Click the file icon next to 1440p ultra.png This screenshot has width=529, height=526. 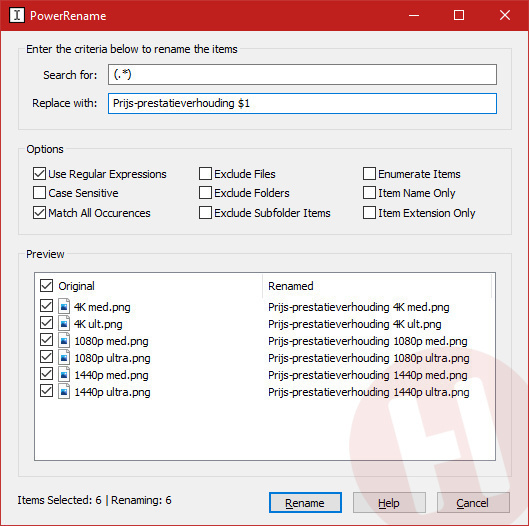click(x=64, y=392)
